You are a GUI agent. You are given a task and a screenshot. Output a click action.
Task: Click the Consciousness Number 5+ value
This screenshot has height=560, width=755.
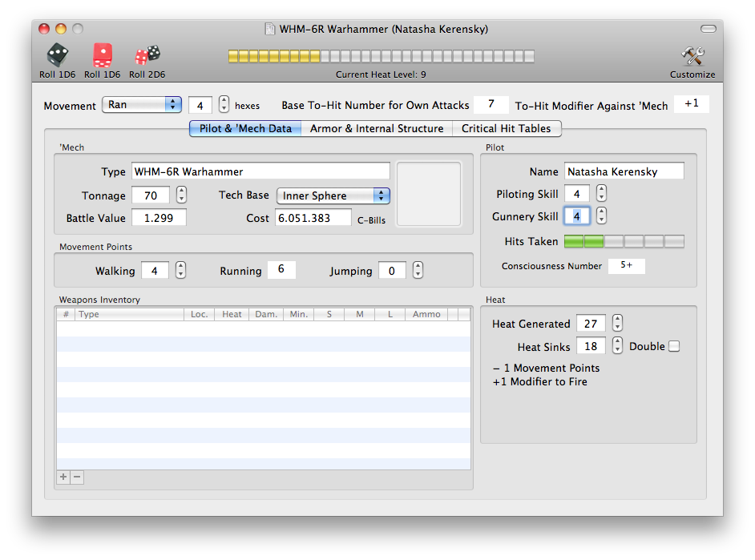click(627, 265)
